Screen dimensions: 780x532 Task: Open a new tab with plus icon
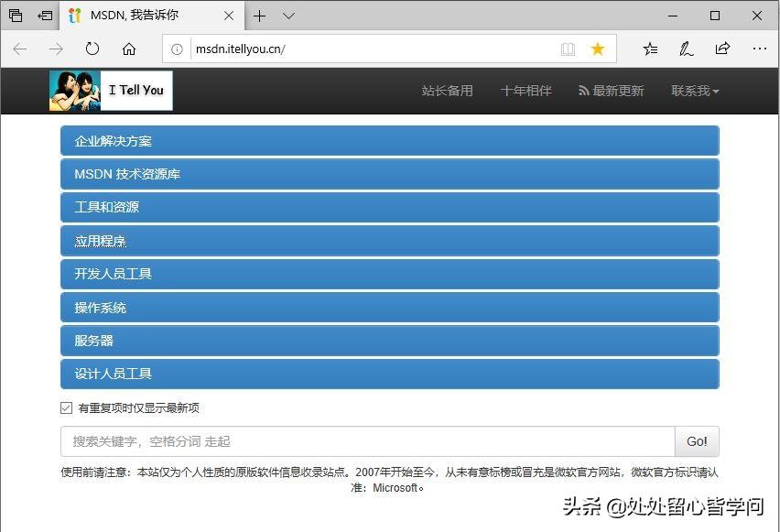pyautogui.click(x=260, y=16)
